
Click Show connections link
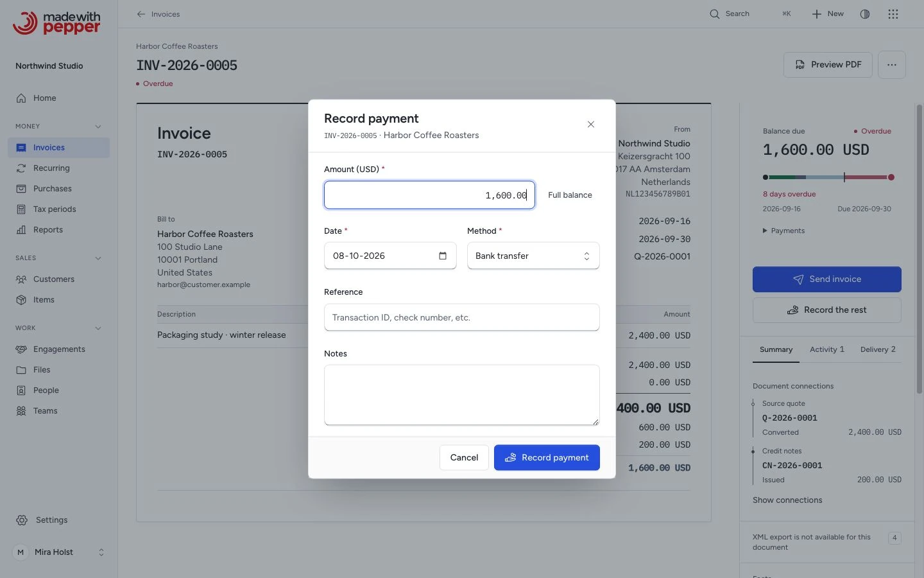[x=787, y=500]
